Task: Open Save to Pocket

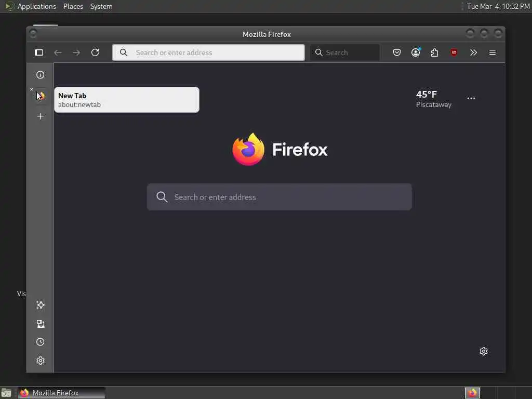Action: pyautogui.click(x=396, y=52)
